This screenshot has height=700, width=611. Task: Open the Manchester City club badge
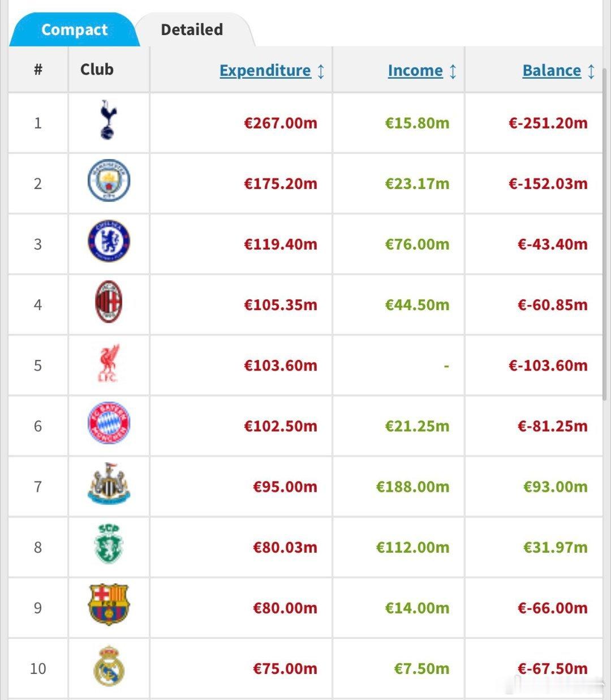pyautogui.click(x=109, y=181)
